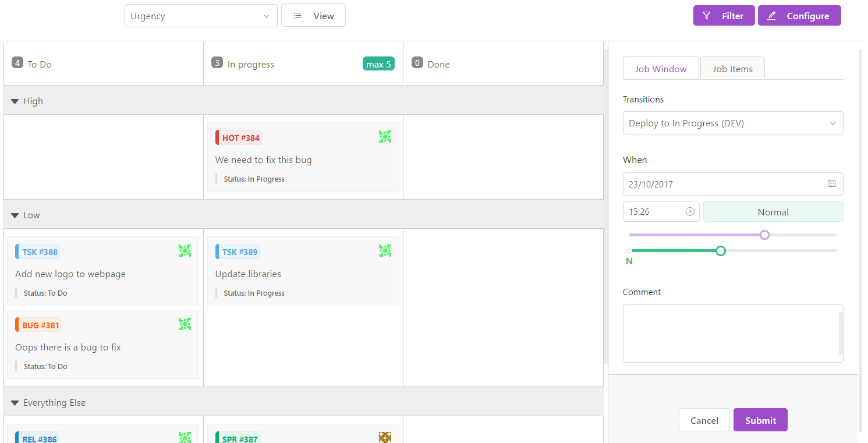Screen dimensions: 868x443
Task: Switch to the Job Items tab
Action: pos(732,69)
